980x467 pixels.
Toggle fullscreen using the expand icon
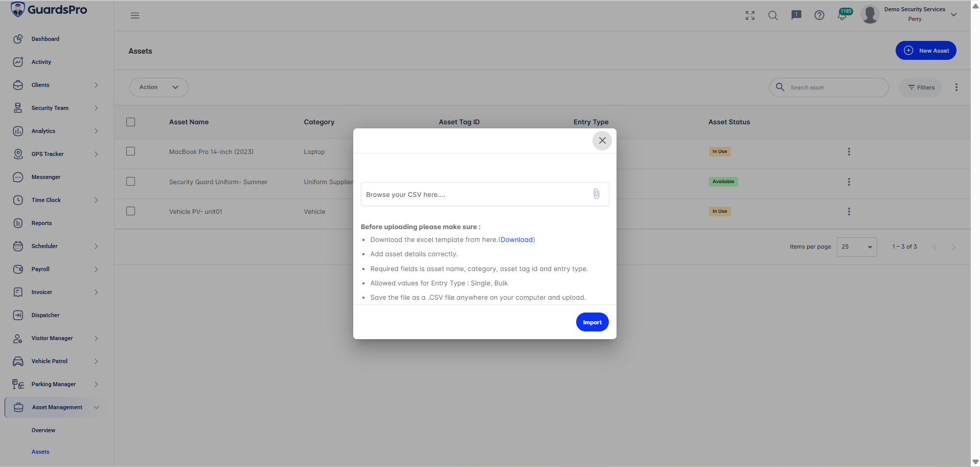(x=750, y=15)
